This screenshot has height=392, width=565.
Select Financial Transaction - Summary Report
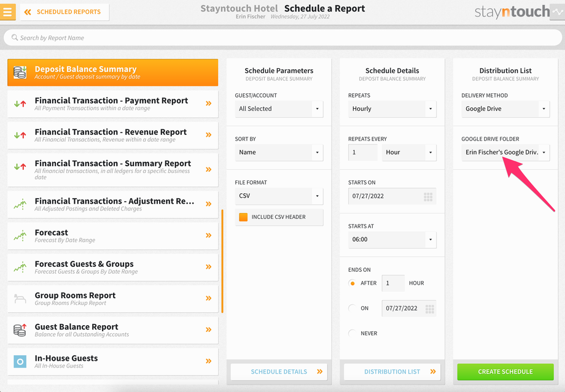113,170
